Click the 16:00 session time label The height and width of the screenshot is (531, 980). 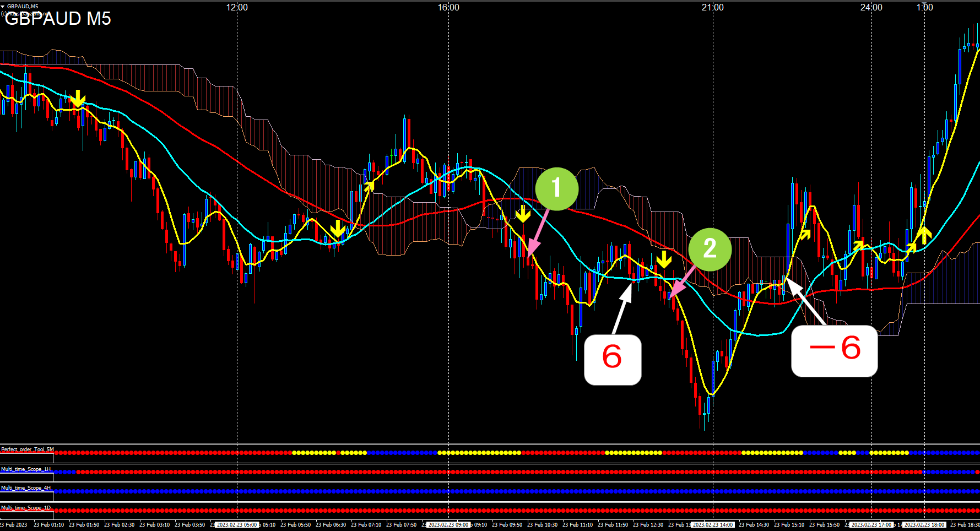[448, 8]
